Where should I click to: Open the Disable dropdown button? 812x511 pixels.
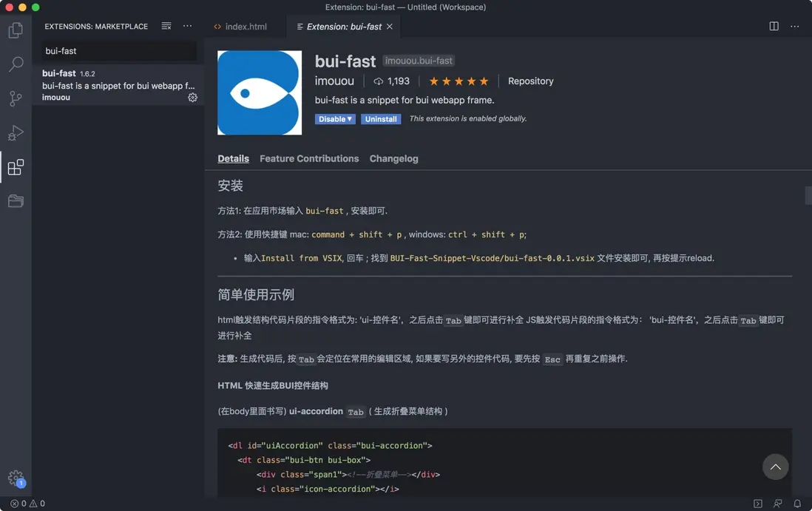coord(335,119)
